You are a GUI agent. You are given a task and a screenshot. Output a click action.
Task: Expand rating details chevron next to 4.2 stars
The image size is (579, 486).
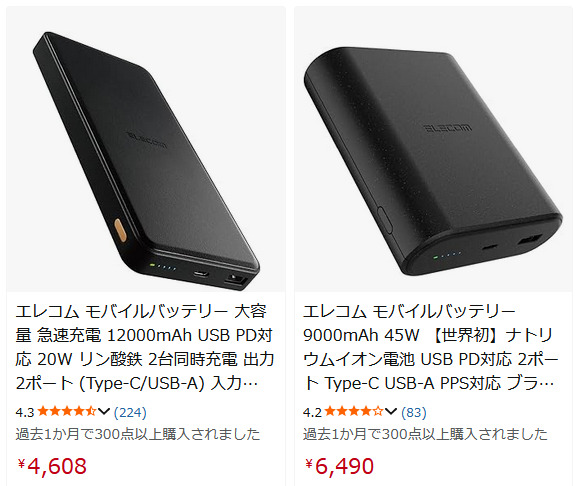(x=391, y=411)
